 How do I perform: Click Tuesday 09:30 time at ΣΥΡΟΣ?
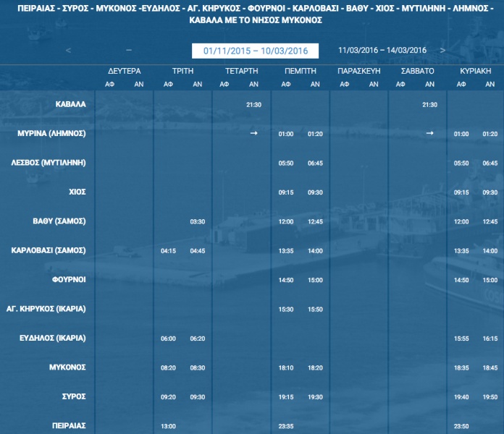198,397
